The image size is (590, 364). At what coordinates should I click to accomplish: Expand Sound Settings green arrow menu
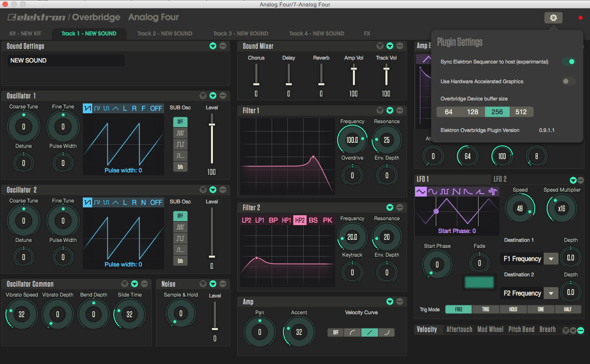click(x=213, y=46)
